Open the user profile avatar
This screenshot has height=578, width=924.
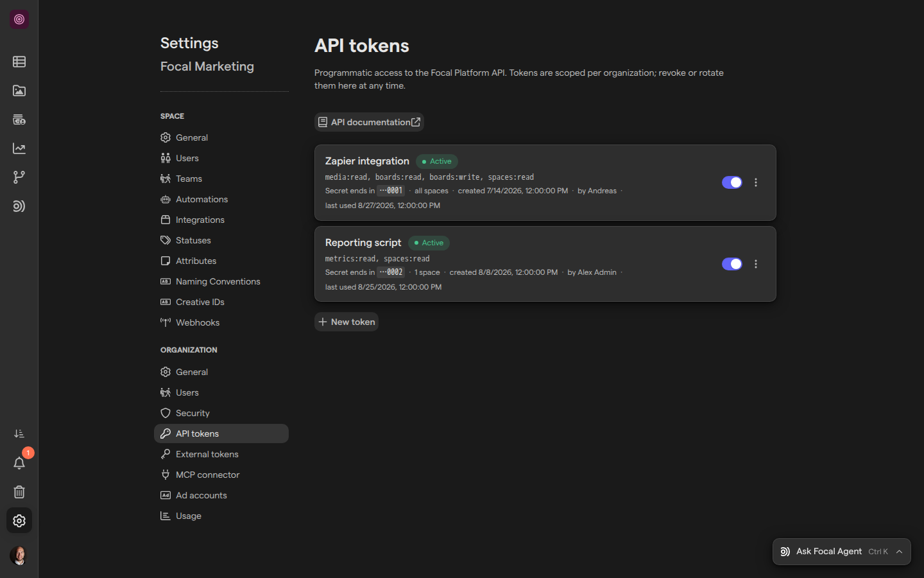coord(19,556)
